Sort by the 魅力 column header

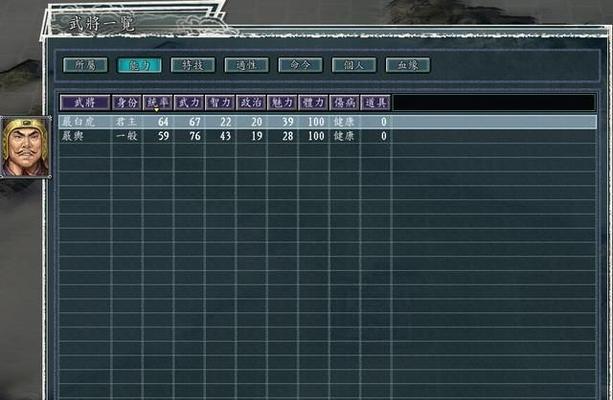coord(282,103)
